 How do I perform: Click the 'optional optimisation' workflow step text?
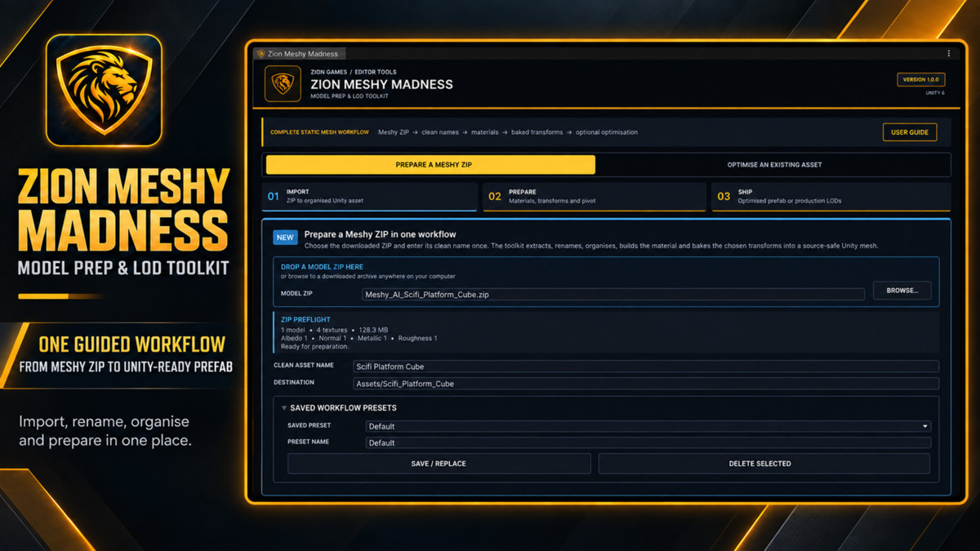pyautogui.click(x=607, y=132)
